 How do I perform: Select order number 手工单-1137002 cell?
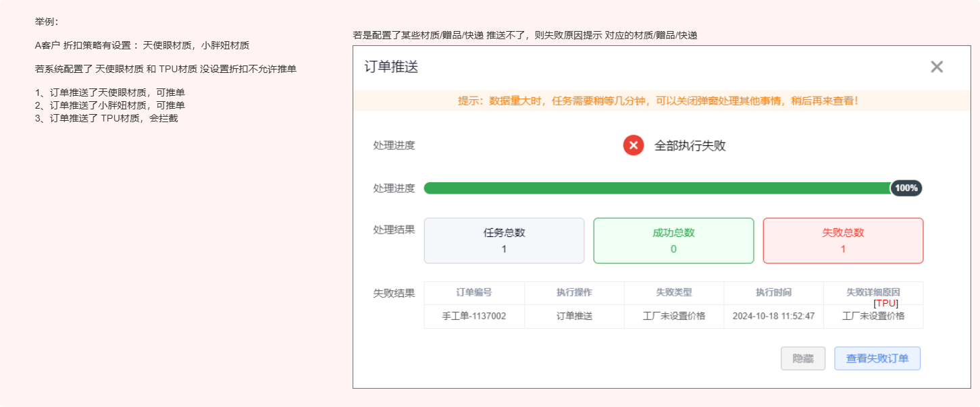pyautogui.click(x=474, y=316)
